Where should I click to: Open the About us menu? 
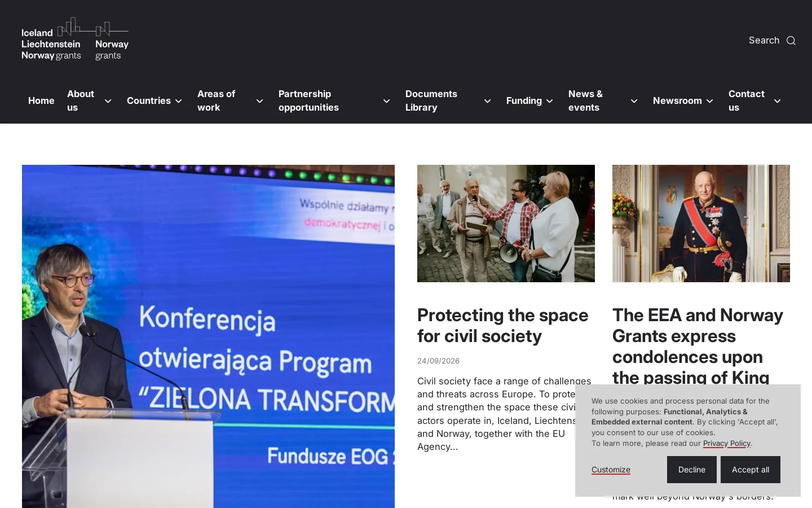(81, 100)
